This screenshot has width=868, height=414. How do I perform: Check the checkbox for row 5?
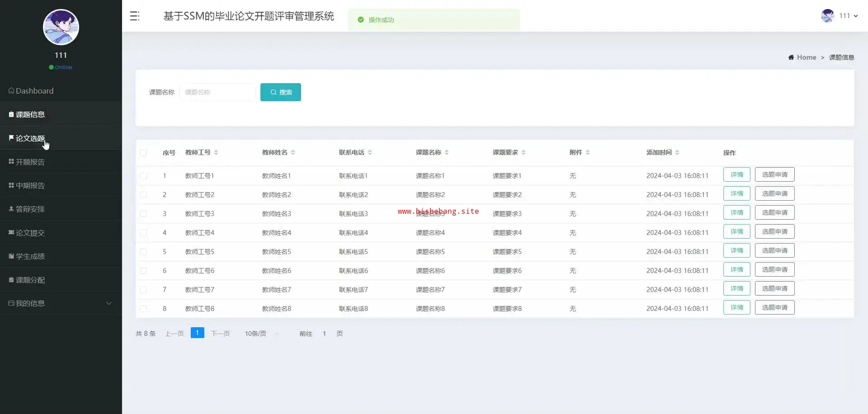click(x=143, y=252)
